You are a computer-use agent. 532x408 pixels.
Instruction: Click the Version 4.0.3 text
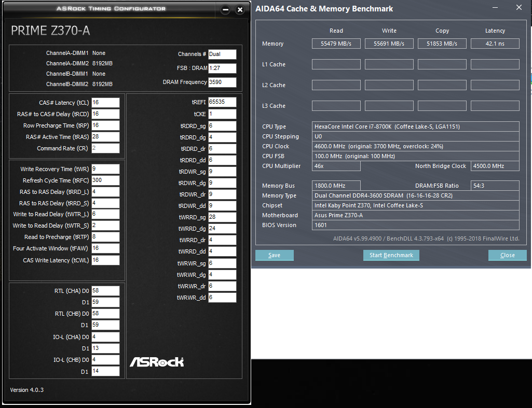pyautogui.click(x=27, y=390)
